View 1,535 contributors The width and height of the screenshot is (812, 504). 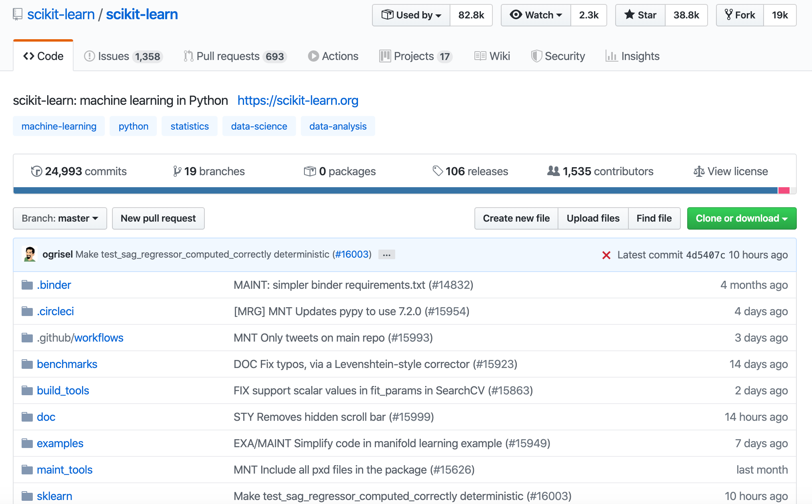coord(600,171)
